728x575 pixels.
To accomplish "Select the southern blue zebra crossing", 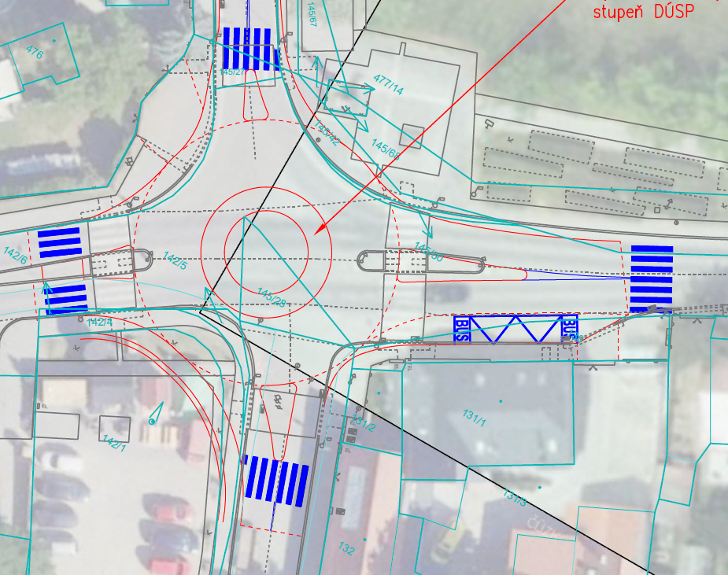I will [275, 480].
